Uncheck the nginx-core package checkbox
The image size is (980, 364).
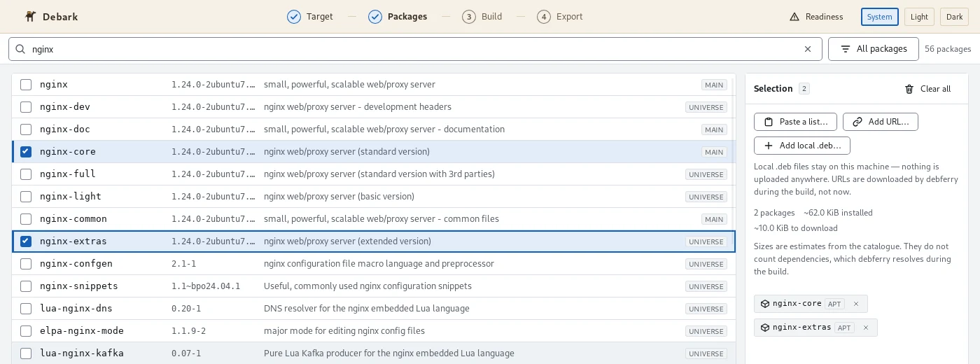tap(26, 152)
